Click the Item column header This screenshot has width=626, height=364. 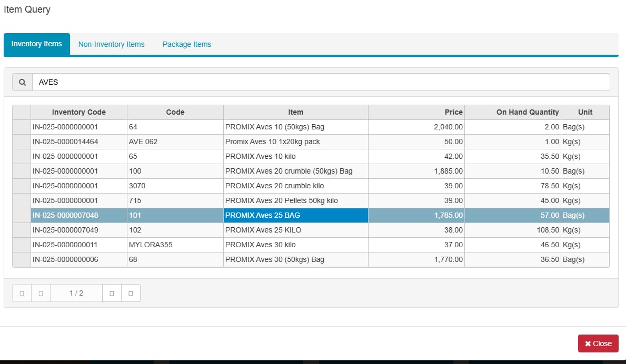pyautogui.click(x=295, y=112)
